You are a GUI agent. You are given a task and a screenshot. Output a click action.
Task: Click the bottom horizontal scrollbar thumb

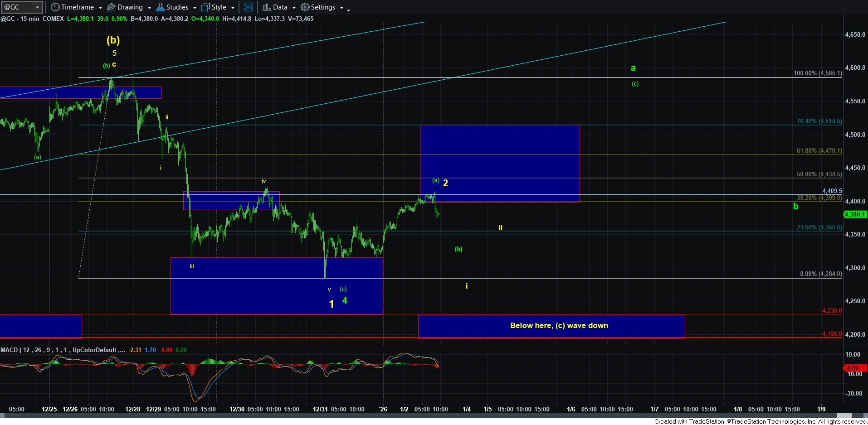[844, 416]
